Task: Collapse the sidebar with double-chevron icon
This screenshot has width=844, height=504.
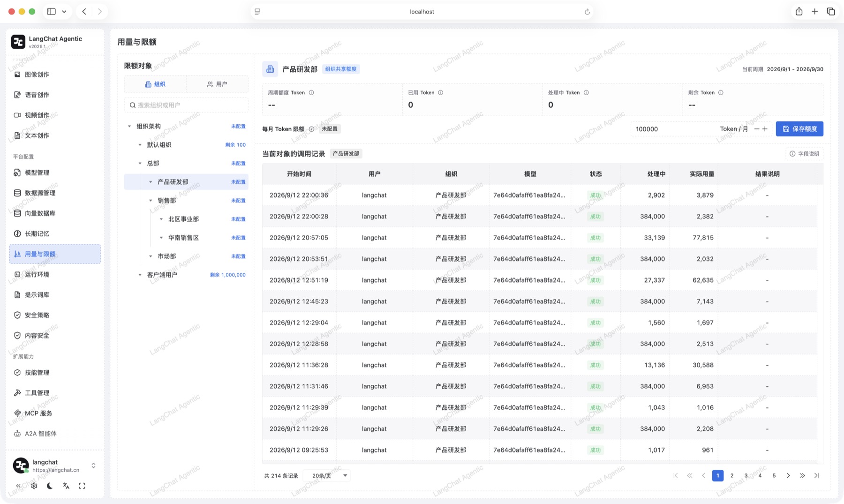Action: coord(18,486)
